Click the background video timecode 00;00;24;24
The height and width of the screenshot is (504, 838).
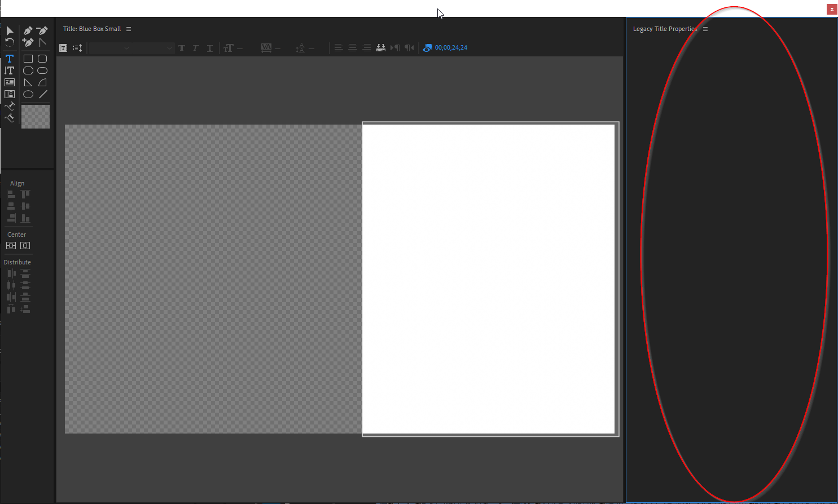pyautogui.click(x=451, y=48)
